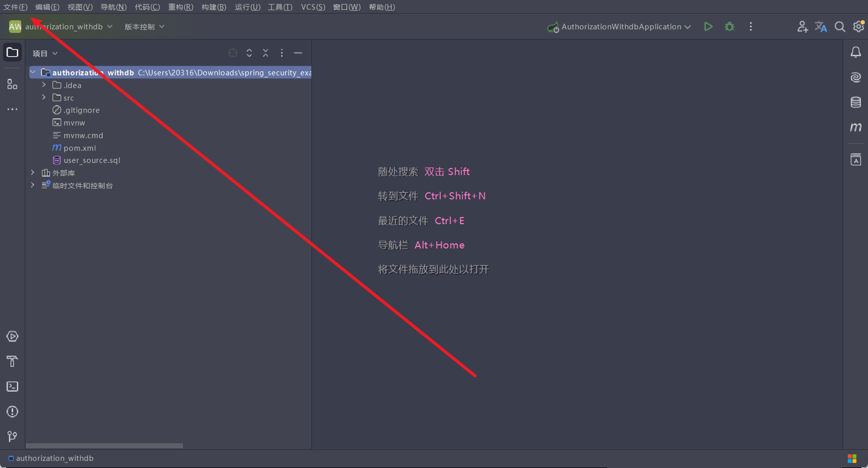This screenshot has height=468, width=868.
Task: Open the Problems tool window
Action: 12,411
